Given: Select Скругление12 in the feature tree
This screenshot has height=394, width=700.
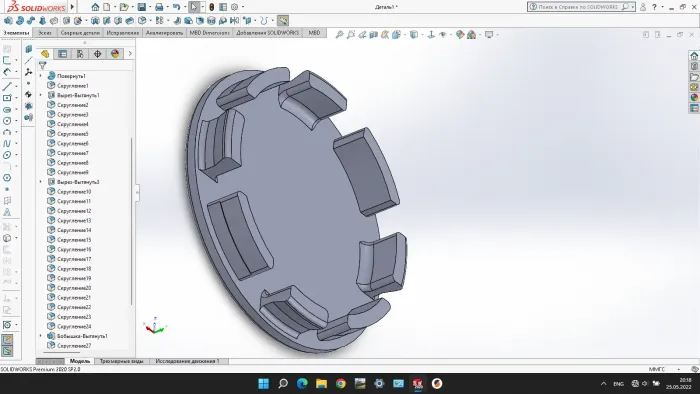Looking at the screenshot, I should coord(74,211).
